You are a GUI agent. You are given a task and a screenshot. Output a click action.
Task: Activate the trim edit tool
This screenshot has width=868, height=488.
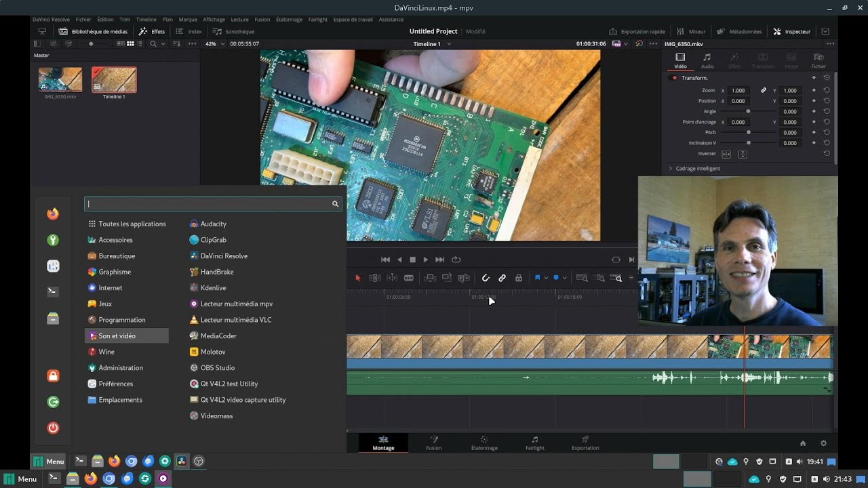pyautogui.click(x=374, y=278)
